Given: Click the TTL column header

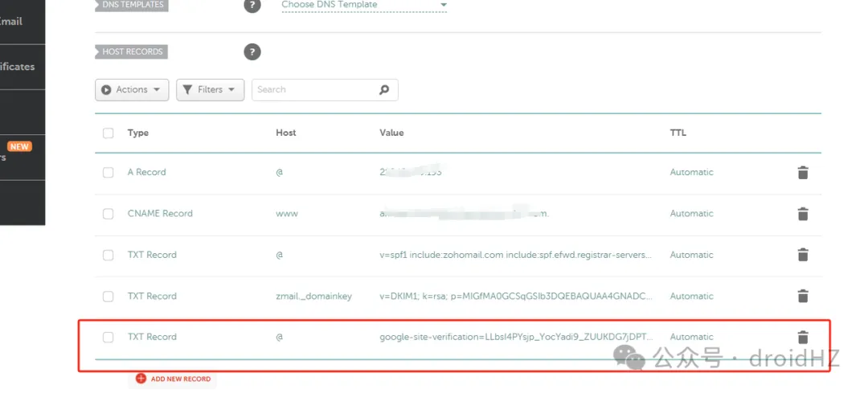Looking at the screenshot, I should 678,133.
